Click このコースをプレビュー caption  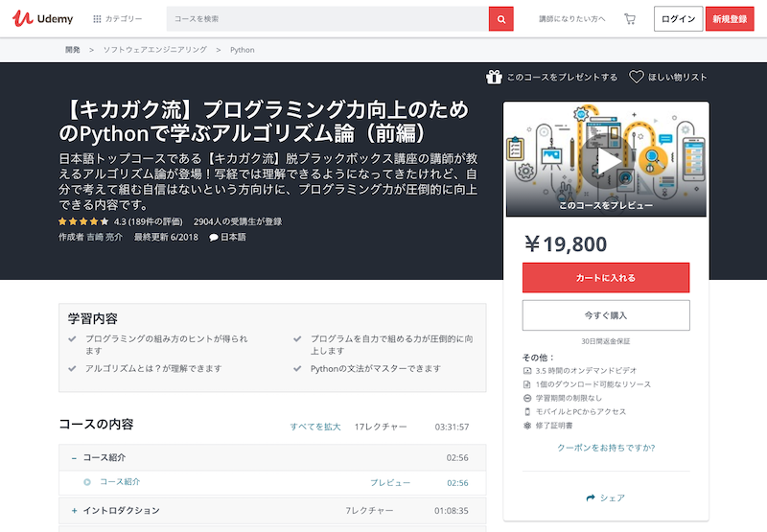[x=606, y=205]
